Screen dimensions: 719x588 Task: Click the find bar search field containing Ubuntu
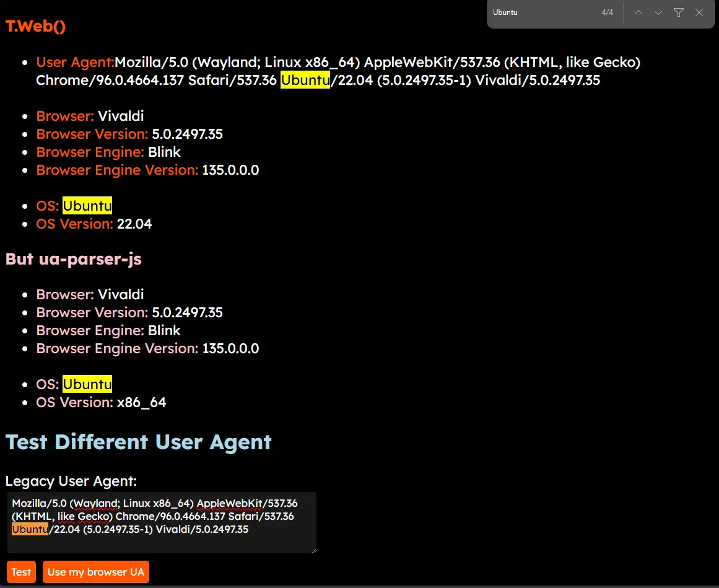click(x=543, y=12)
